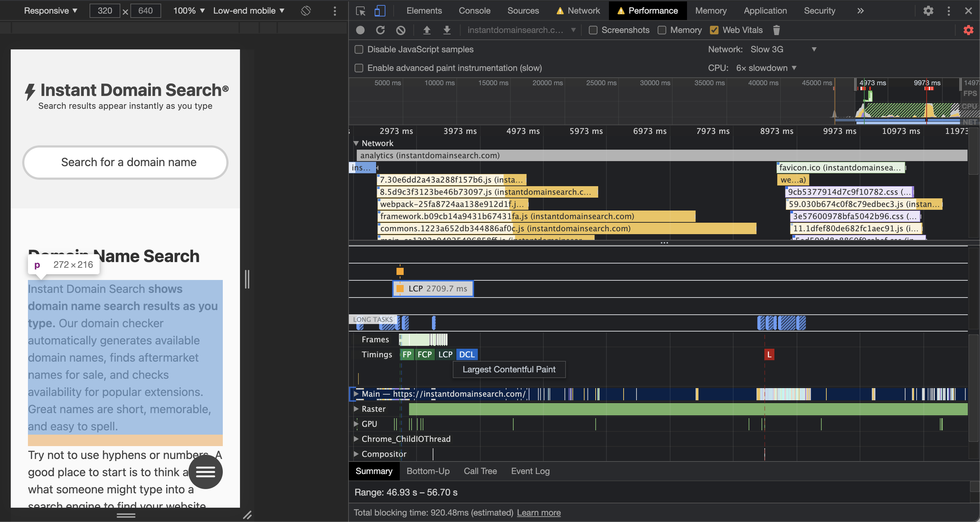980x522 pixels.
Task: Enable the Screenshots checkbox
Action: pyautogui.click(x=593, y=30)
